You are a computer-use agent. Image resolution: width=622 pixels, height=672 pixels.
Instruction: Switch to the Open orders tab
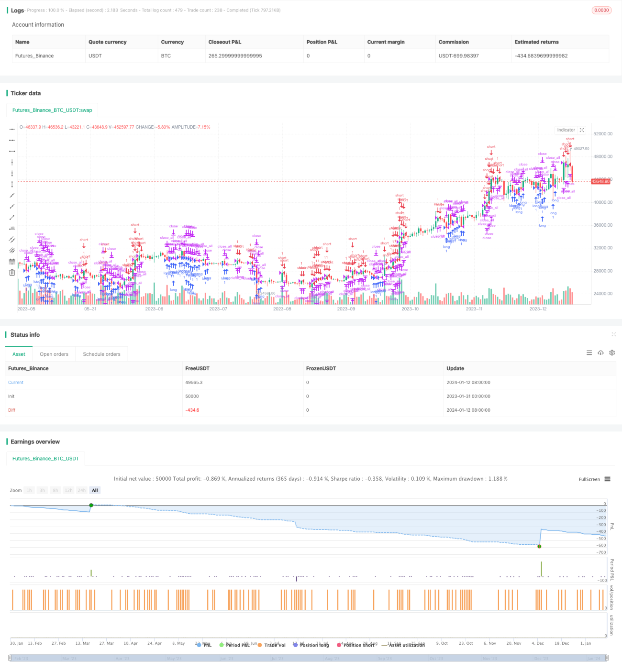[54, 354]
